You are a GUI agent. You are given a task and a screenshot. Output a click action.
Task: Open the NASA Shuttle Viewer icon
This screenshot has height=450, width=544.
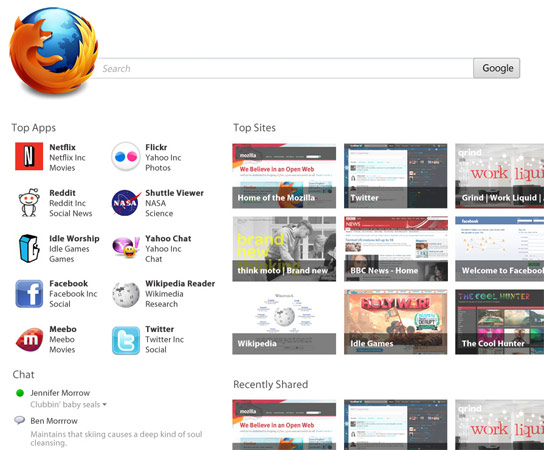pyautogui.click(x=126, y=203)
